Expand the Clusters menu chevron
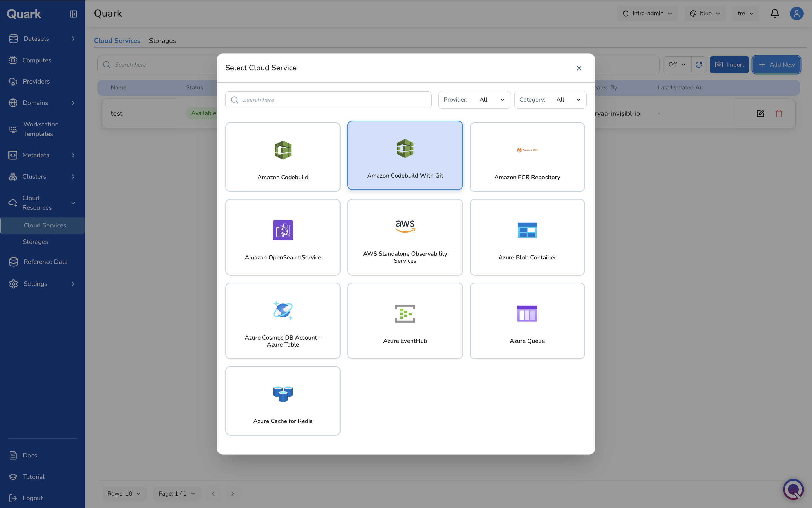The height and width of the screenshot is (508, 812). [73, 177]
